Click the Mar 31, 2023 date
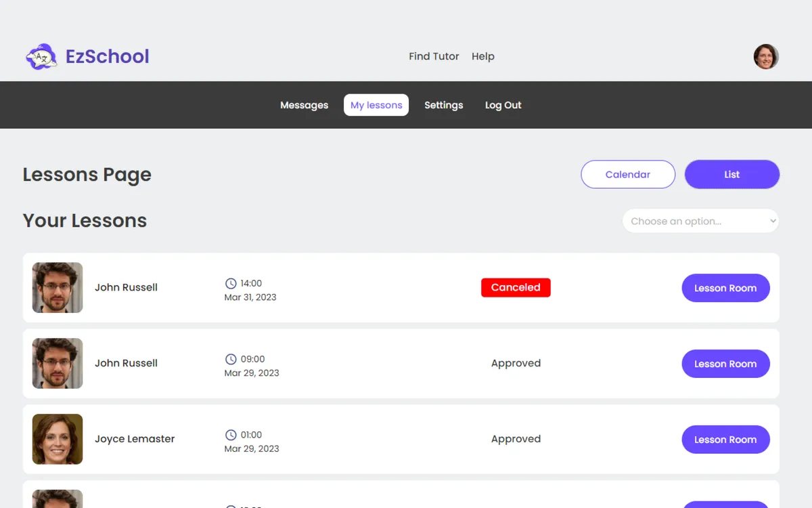Image resolution: width=812 pixels, height=508 pixels. (250, 297)
